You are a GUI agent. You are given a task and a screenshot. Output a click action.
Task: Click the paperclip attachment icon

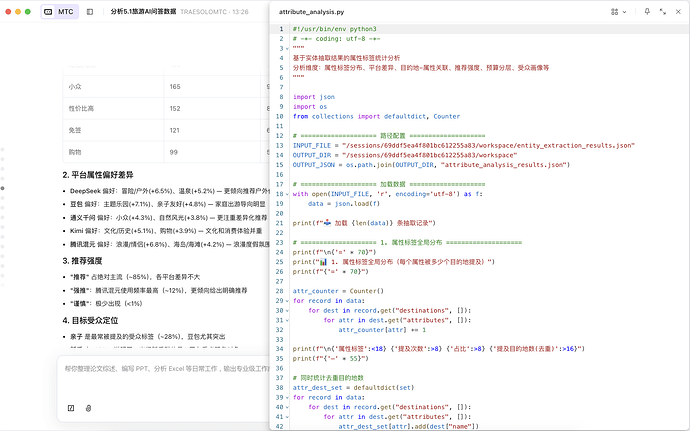point(88,408)
